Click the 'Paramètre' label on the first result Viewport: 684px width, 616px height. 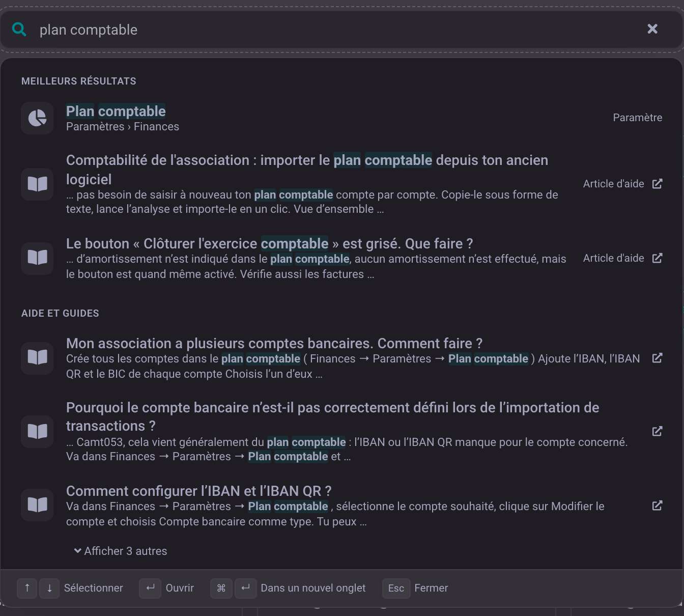coord(638,118)
